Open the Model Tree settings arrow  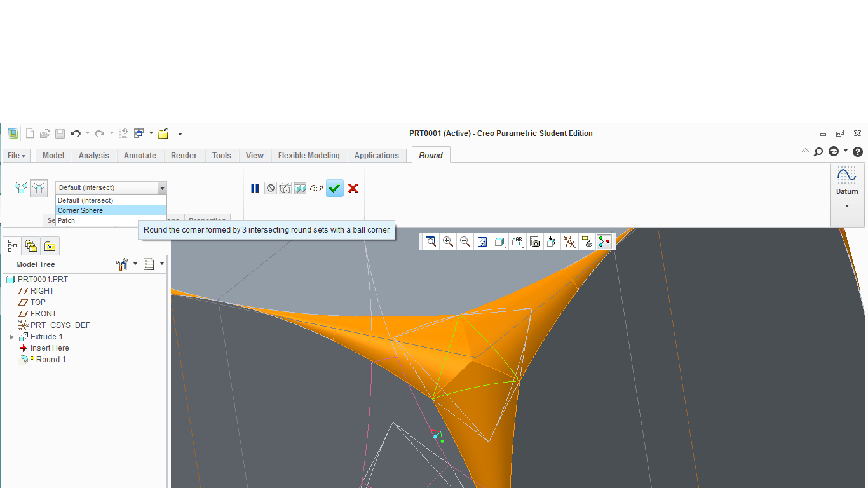pyautogui.click(x=135, y=264)
